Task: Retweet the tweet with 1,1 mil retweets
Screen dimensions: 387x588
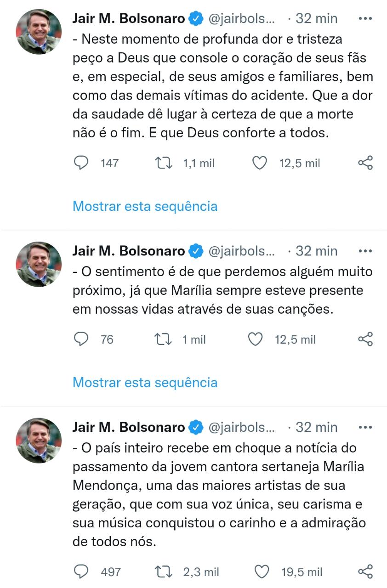Action: 164,163
